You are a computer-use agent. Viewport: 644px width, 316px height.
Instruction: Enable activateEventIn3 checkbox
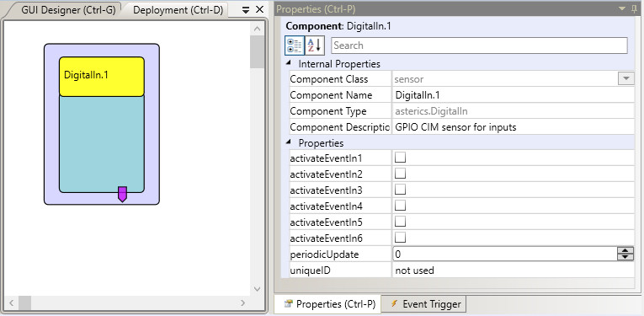[x=400, y=190]
